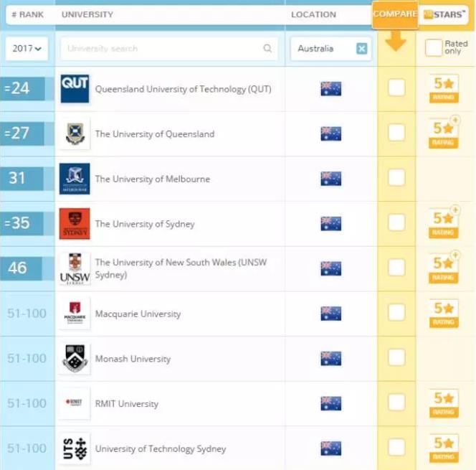
Task: Click the =27 rank badge
Action: tap(22, 133)
